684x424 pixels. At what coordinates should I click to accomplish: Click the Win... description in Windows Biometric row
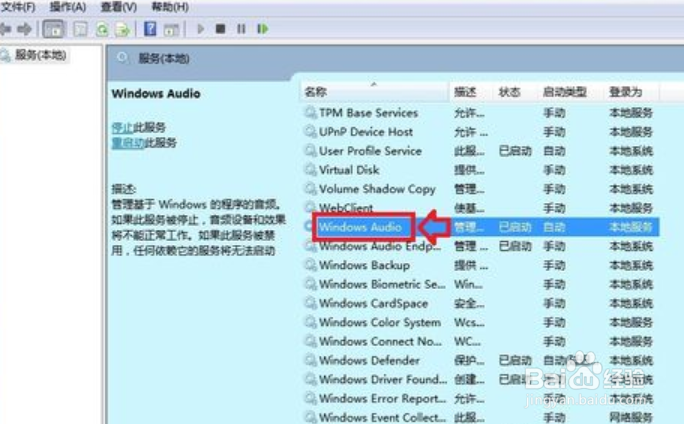point(468,284)
